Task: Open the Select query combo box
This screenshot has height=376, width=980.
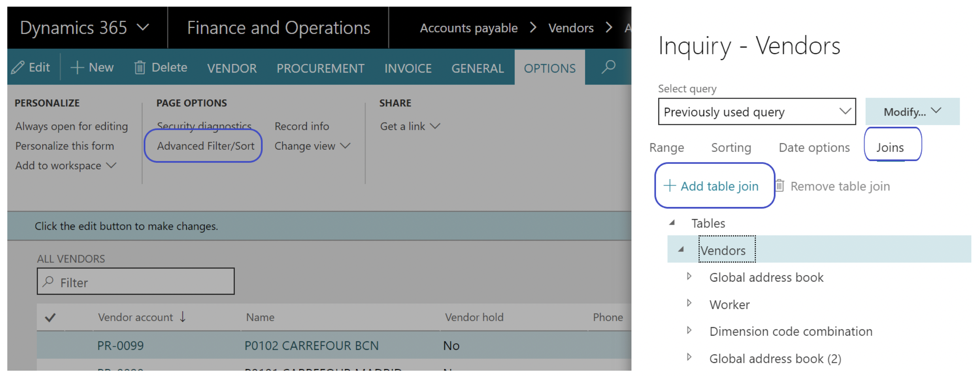Action: [x=756, y=111]
